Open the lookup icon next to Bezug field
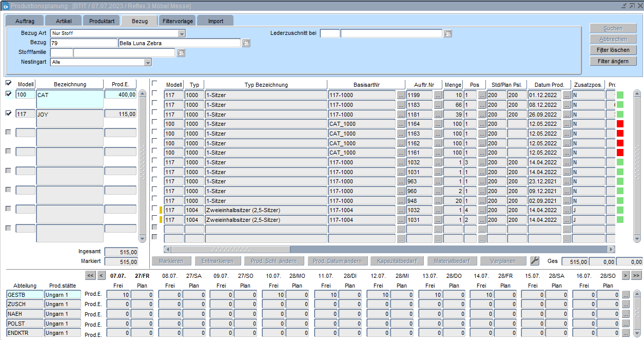The height and width of the screenshot is (340, 644). coord(246,43)
